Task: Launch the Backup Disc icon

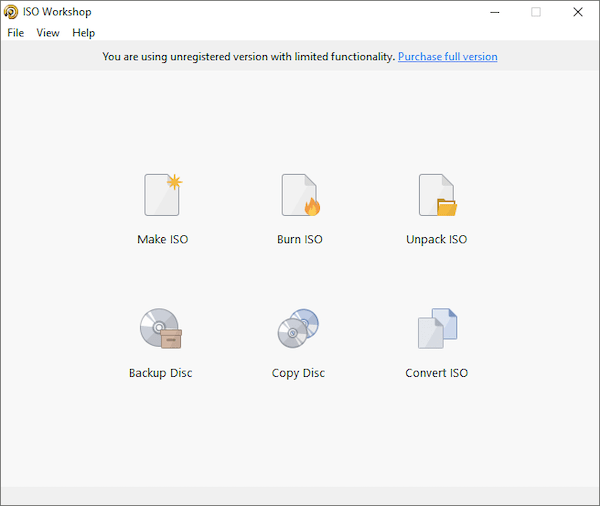Action: coord(160,329)
